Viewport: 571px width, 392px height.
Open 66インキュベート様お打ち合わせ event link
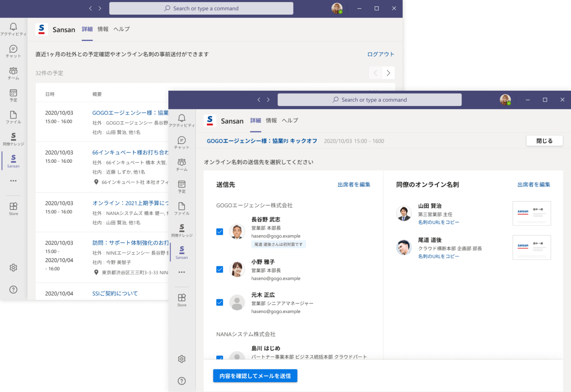tap(130, 152)
